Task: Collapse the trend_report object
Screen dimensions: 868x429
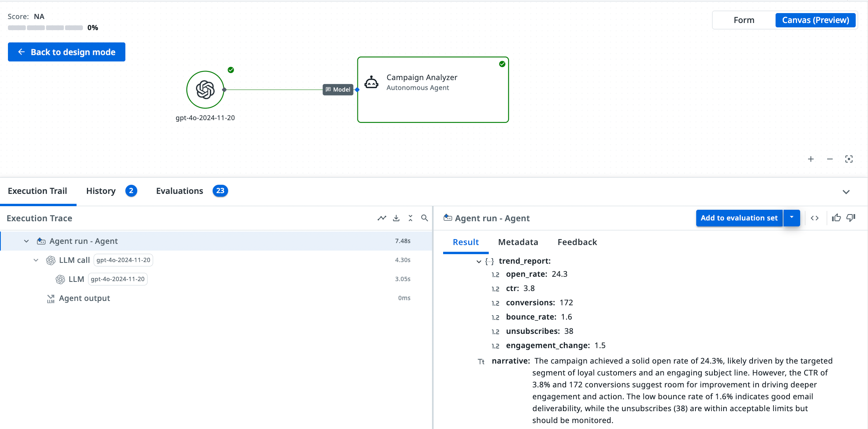Action: coord(479,261)
